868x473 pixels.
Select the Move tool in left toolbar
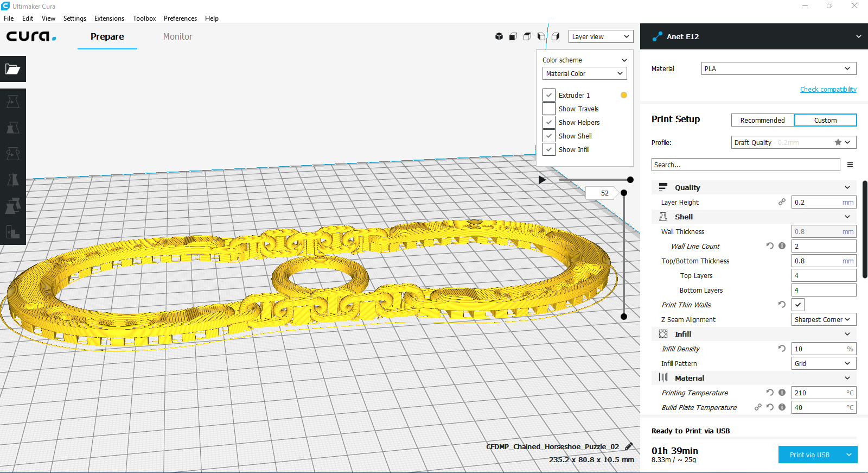(x=13, y=102)
